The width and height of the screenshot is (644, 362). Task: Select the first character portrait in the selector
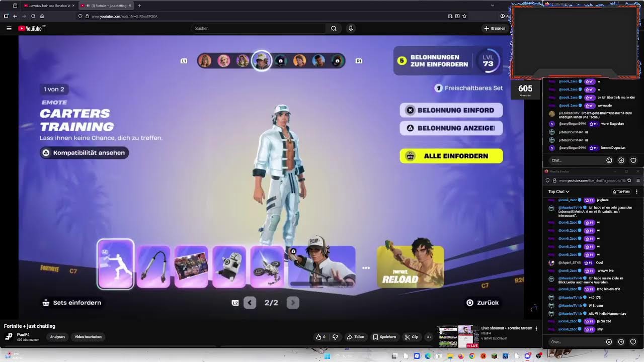coord(205,61)
